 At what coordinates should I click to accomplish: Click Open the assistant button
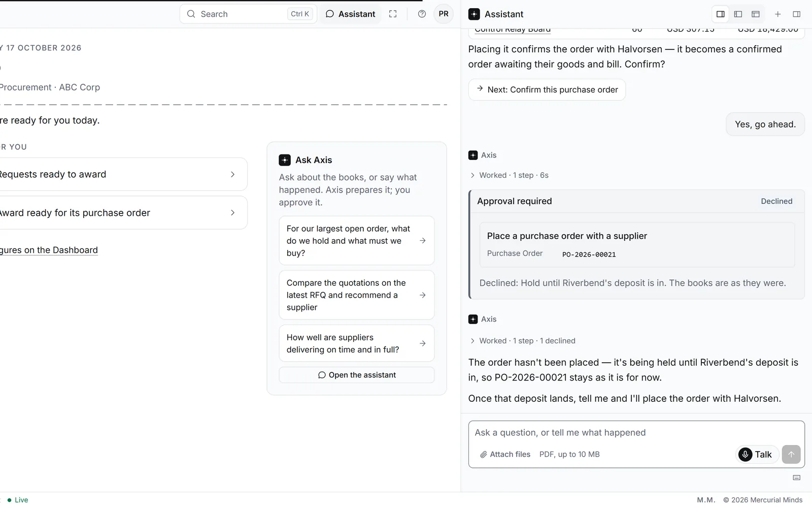click(x=357, y=375)
